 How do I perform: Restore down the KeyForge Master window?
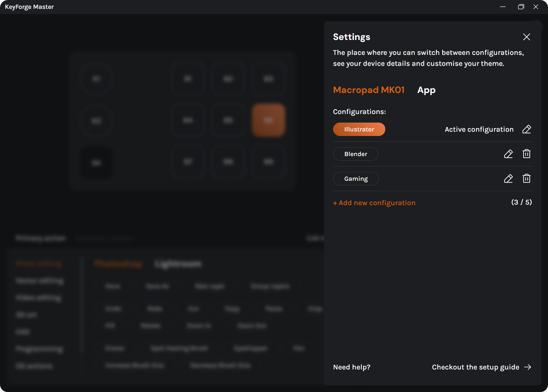click(x=521, y=7)
